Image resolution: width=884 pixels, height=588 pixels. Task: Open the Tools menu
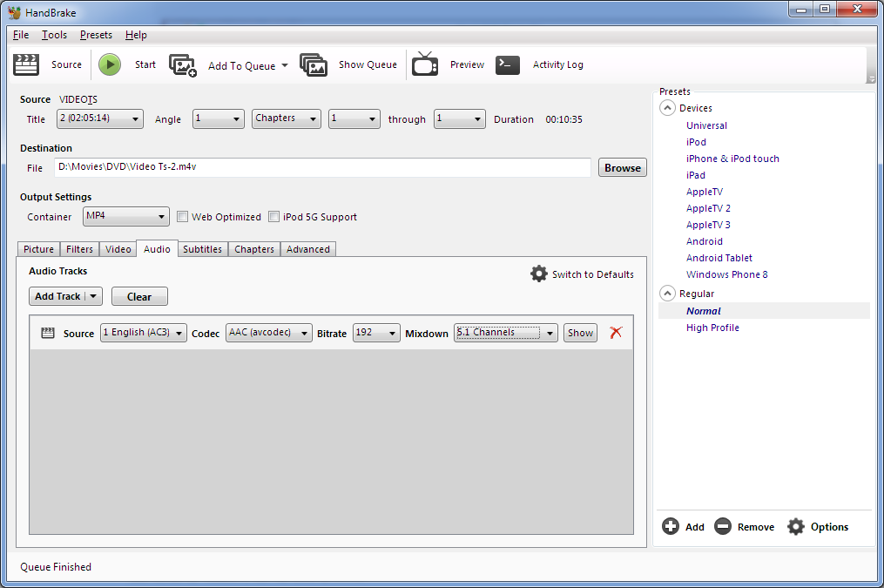[x=54, y=35]
